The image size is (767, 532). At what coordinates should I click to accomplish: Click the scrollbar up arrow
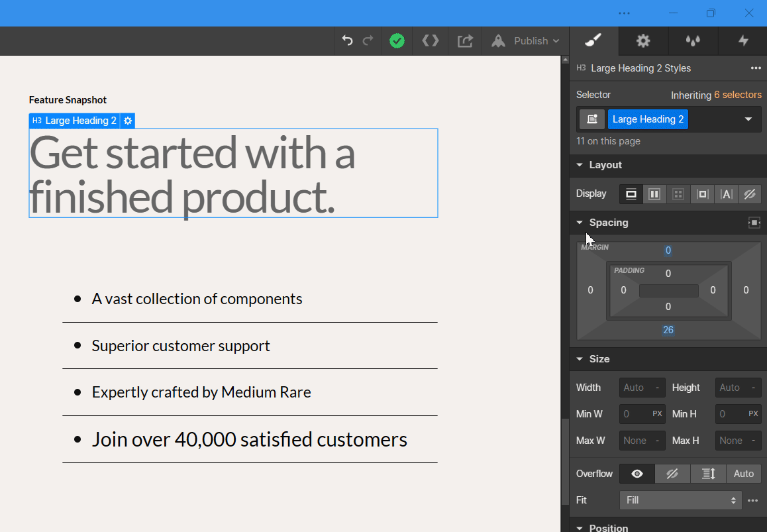tap(565, 60)
